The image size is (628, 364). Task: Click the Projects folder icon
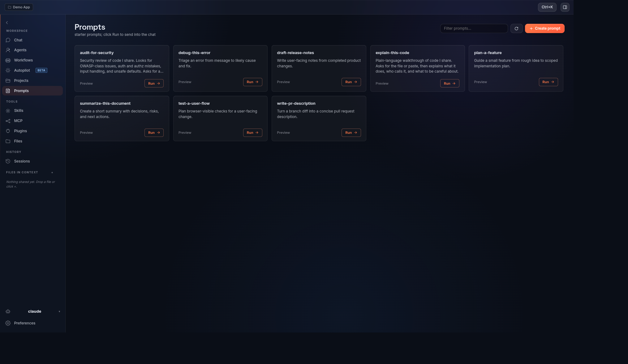pos(8,81)
